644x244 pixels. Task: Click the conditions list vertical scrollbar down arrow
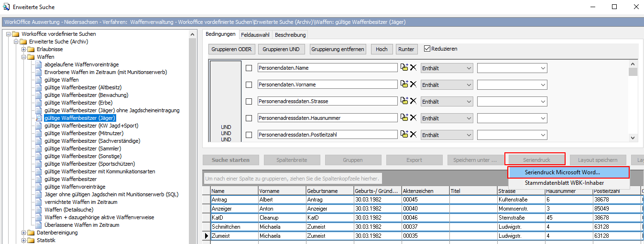pyautogui.click(x=633, y=138)
